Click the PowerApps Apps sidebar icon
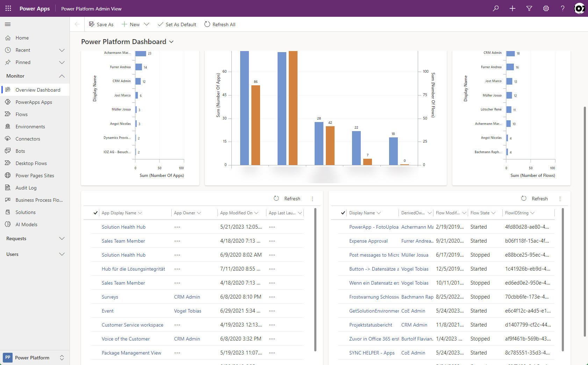This screenshot has width=588, height=365. click(x=8, y=102)
